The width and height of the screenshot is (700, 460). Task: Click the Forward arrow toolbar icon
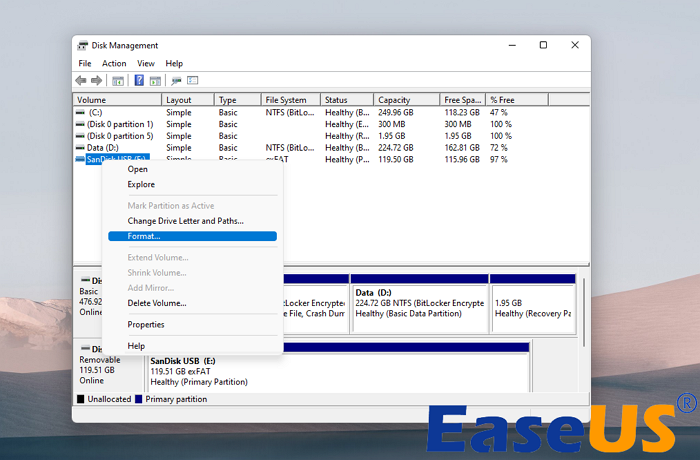97,80
